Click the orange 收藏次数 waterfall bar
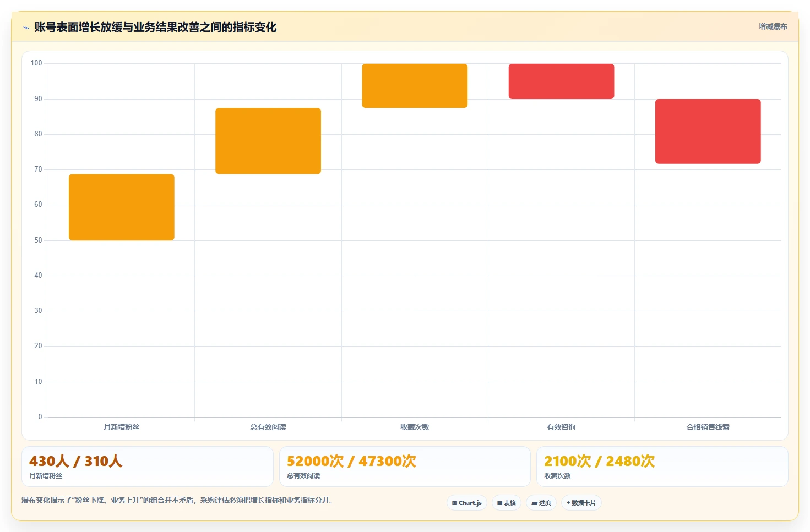Screen dimensions: 810x532 tap(415, 86)
